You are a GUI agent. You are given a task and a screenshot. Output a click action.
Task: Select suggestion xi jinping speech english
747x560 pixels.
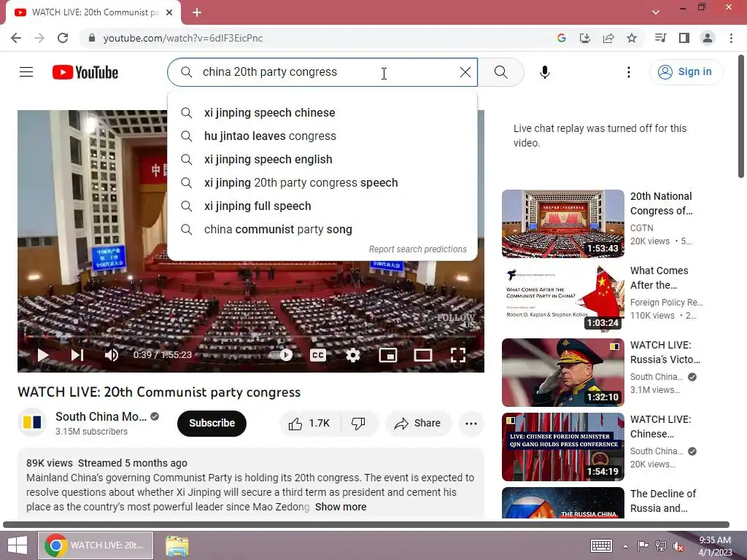coord(322,160)
